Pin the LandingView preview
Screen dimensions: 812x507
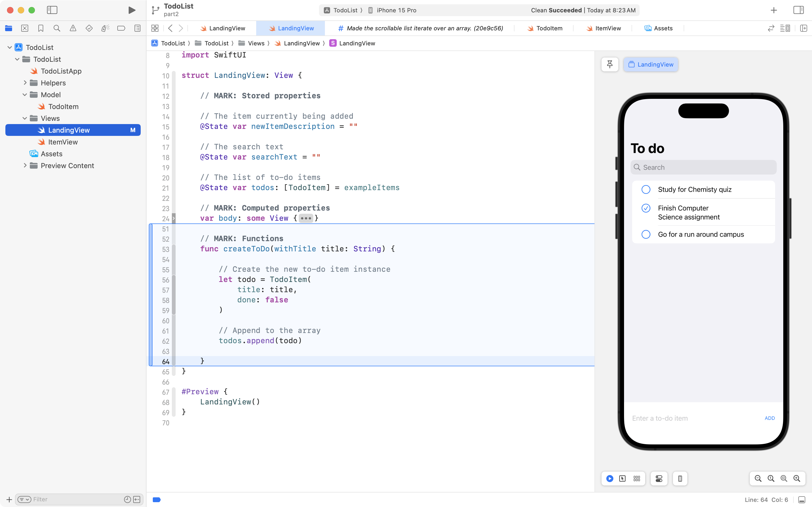(x=609, y=64)
